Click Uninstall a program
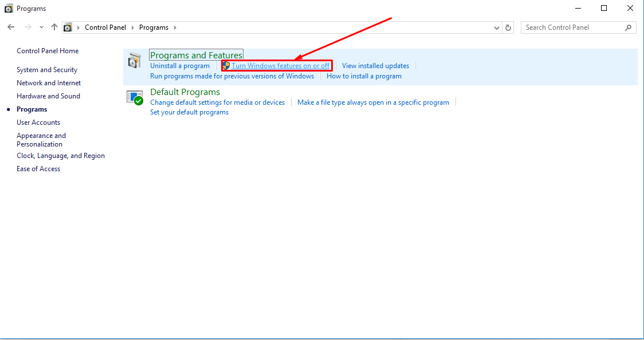Screen dimensions: 644x340 (180, 66)
